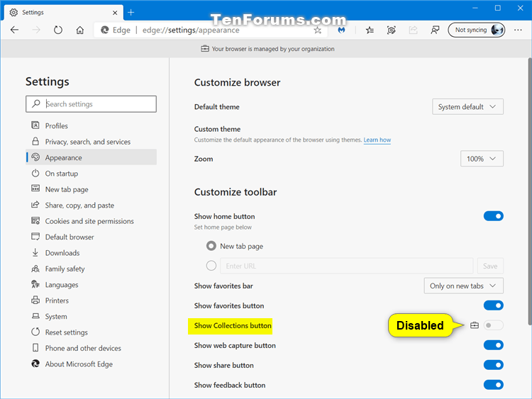The width and height of the screenshot is (532, 399).
Task: Click the managed-by-organization briefcase icon in banner
Action: tap(204, 48)
